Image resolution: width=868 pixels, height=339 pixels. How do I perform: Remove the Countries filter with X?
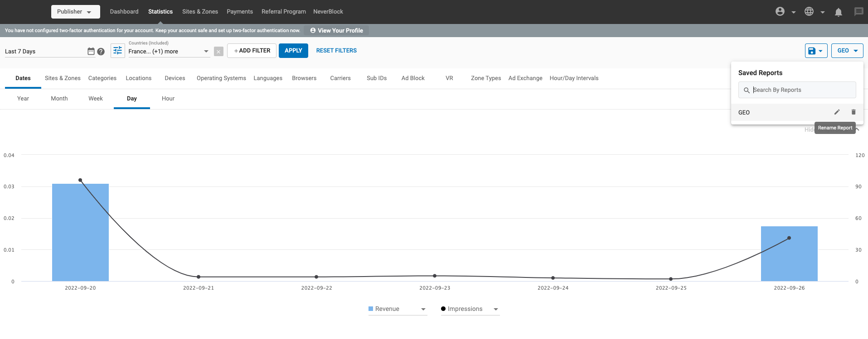218,52
